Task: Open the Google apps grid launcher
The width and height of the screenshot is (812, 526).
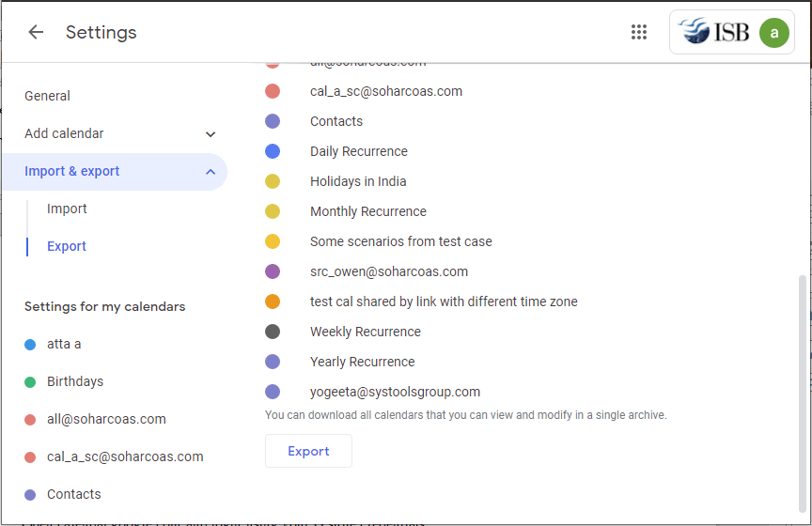Action: tap(638, 32)
